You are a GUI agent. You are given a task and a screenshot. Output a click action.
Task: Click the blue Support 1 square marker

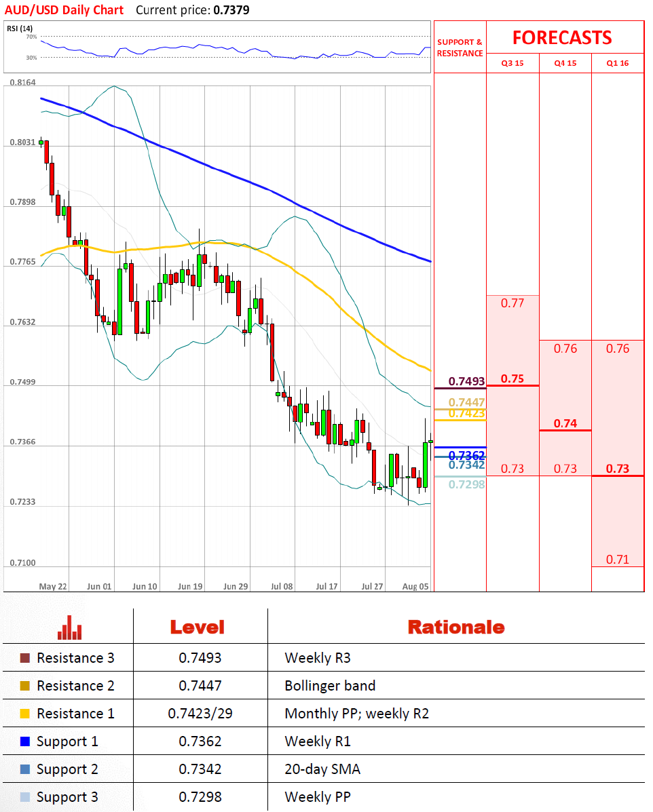coord(25,741)
